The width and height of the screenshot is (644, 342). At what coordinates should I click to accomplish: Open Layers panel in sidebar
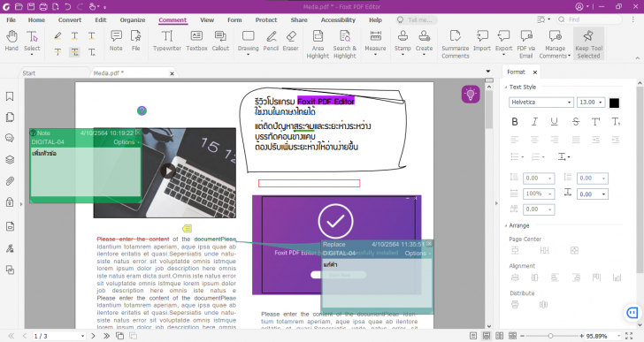[10, 160]
